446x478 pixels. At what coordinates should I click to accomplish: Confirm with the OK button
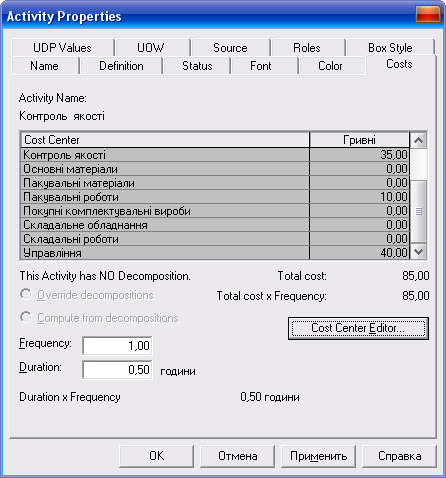[x=156, y=456]
